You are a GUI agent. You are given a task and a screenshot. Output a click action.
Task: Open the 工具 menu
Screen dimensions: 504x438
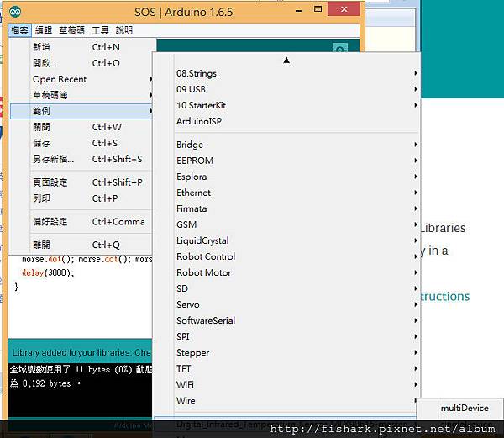click(x=100, y=30)
